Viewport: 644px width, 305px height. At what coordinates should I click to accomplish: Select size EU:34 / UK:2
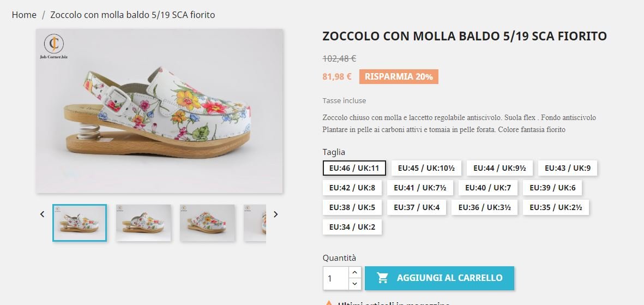pos(352,227)
